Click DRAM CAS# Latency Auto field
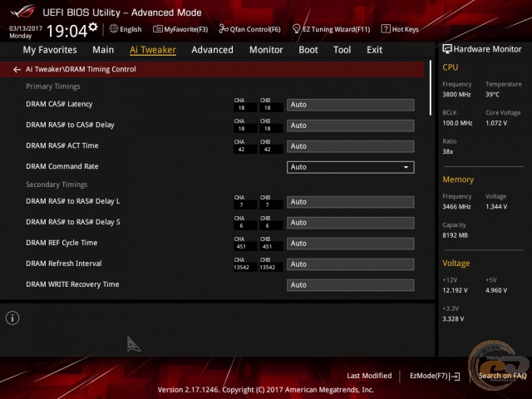Screen dimensions: 532x399 click(351, 105)
